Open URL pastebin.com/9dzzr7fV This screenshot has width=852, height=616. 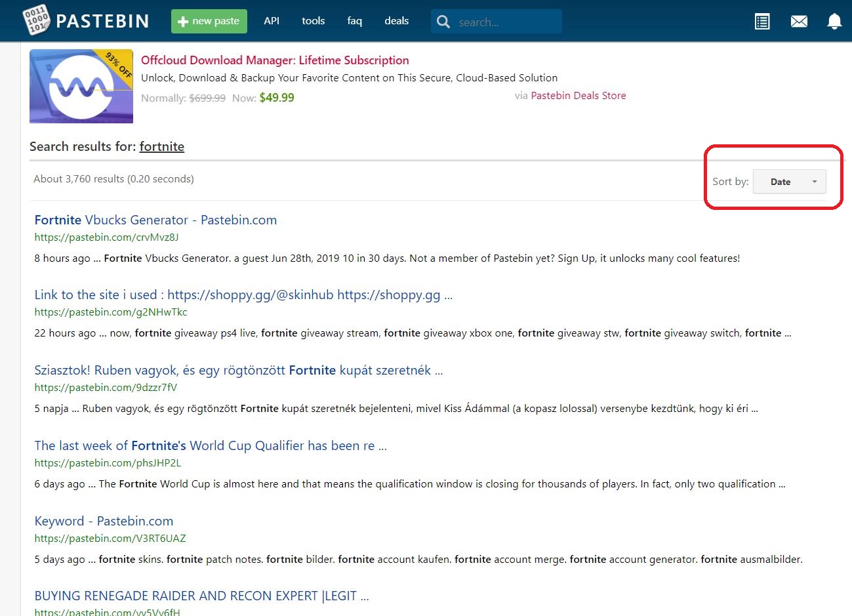coord(106,388)
